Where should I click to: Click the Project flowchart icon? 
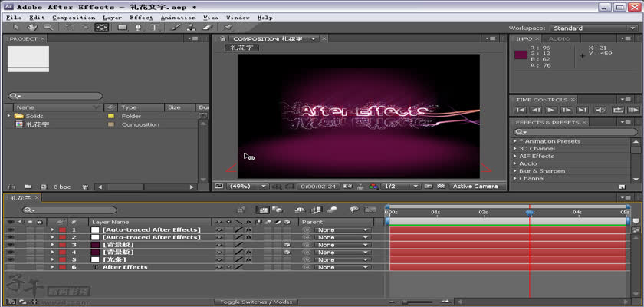tap(203, 116)
